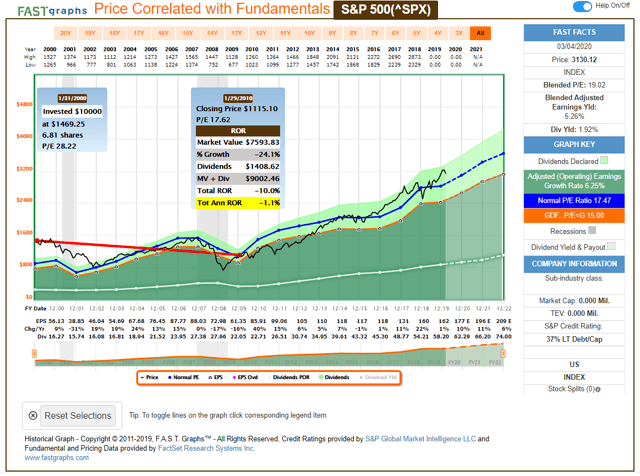The image size is (640, 476).
Task: Click the Blended P/E: 19.02 fact
Action: (574, 85)
